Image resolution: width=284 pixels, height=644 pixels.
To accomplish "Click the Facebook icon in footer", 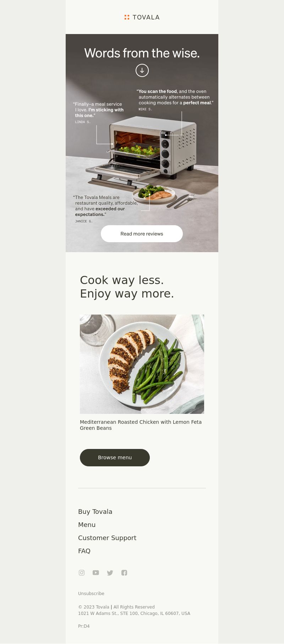I will (124, 573).
